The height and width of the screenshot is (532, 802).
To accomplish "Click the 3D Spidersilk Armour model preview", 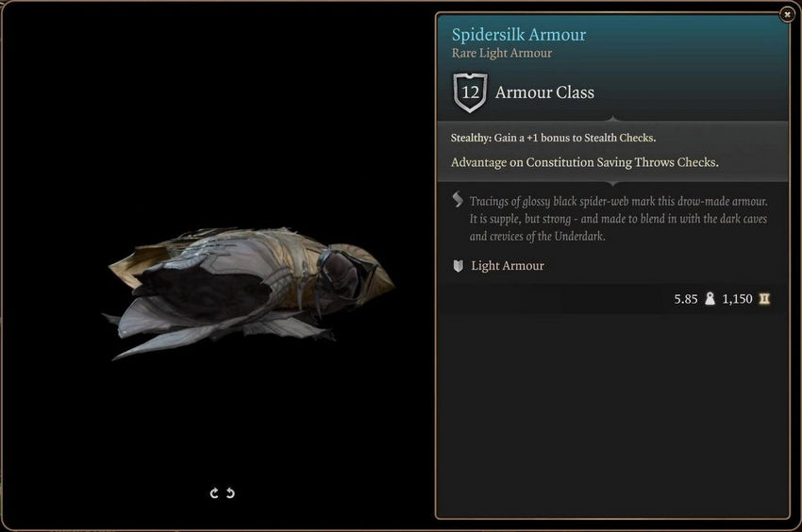I will click(248, 293).
